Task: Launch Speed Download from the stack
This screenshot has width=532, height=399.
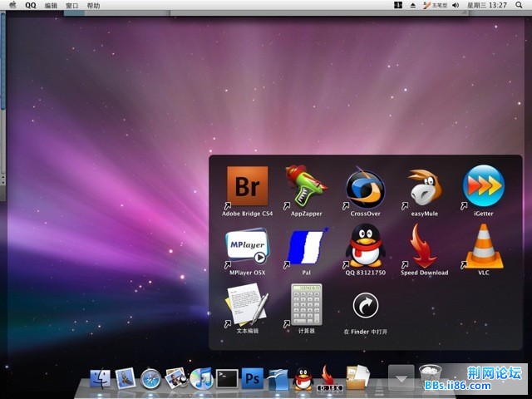Action: click(x=424, y=247)
